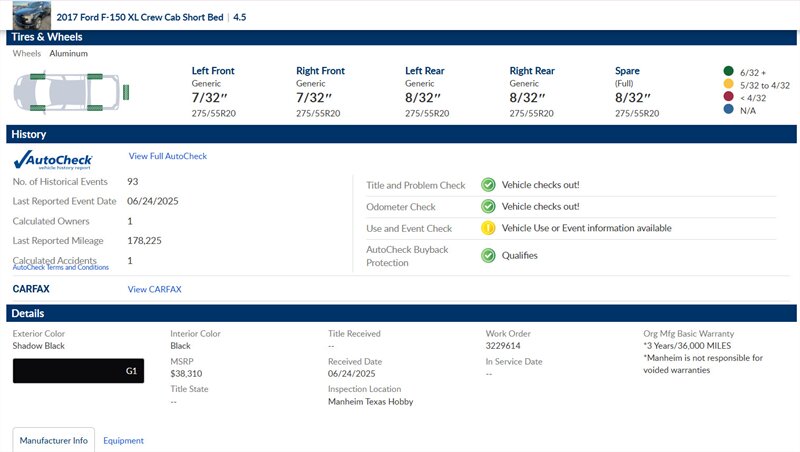This screenshot has height=452, width=800.
Task: Click last reported mileage 178,225
Action: pyautogui.click(x=144, y=240)
